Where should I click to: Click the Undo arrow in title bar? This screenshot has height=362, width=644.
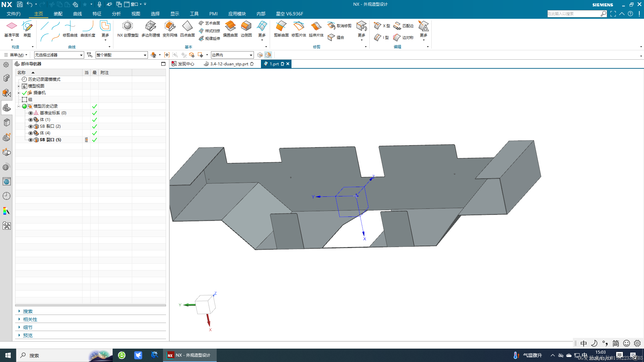click(x=30, y=4)
